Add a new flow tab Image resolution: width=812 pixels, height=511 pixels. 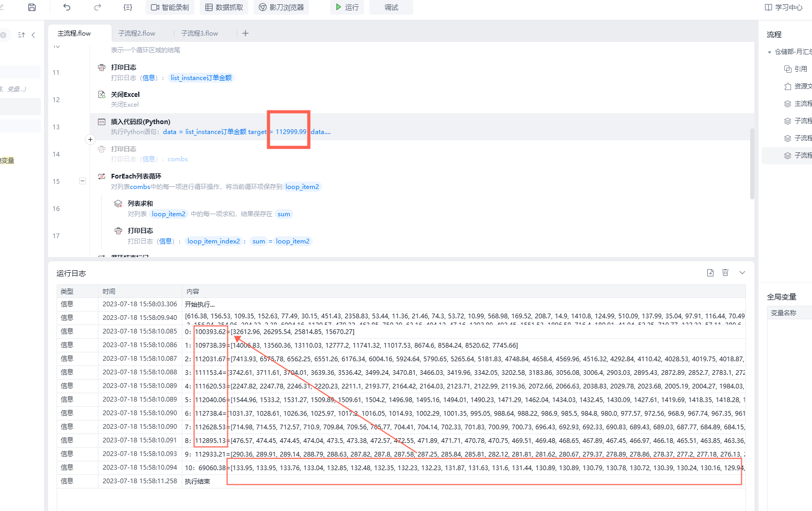[x=245, y=34]
